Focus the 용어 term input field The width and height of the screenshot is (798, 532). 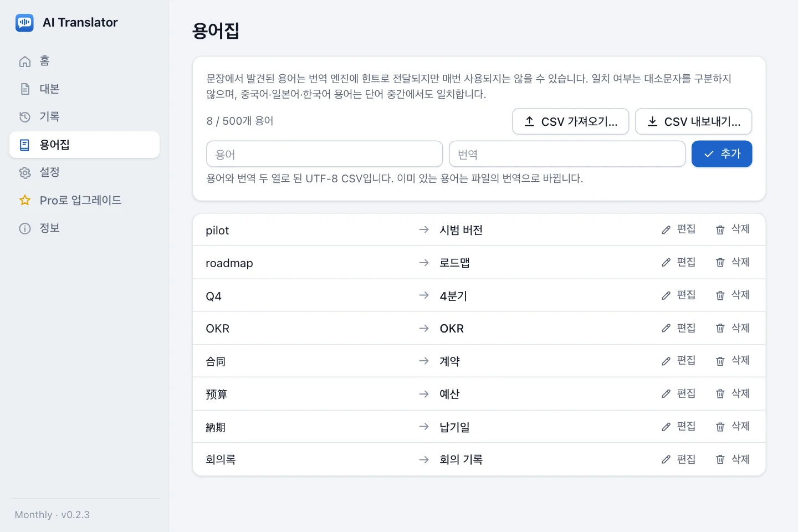pos(324,154)
